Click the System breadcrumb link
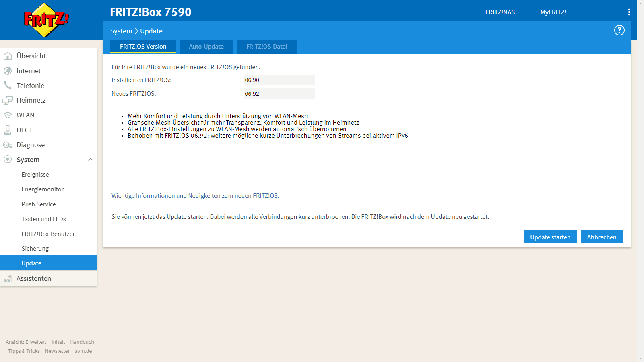 click(121, 31)
